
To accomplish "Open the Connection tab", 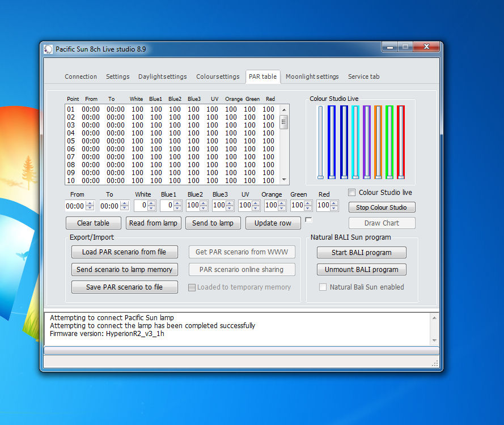I will point(81,76).
